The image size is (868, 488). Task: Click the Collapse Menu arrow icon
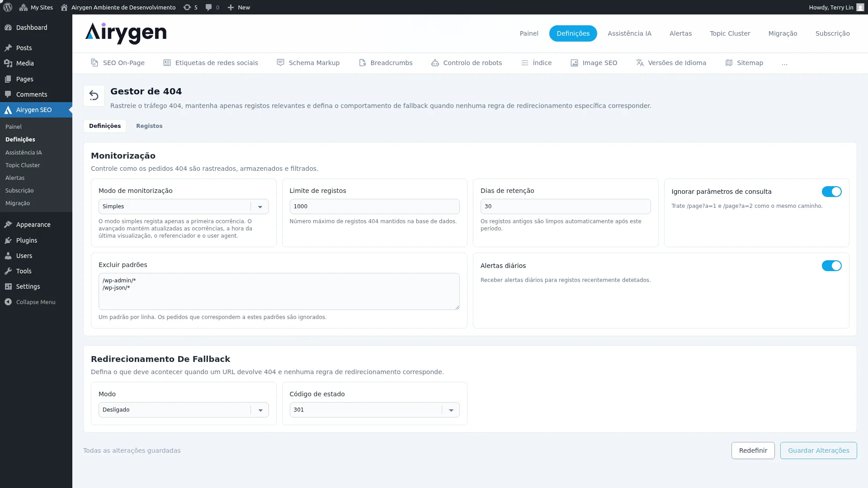click(8, 302)
